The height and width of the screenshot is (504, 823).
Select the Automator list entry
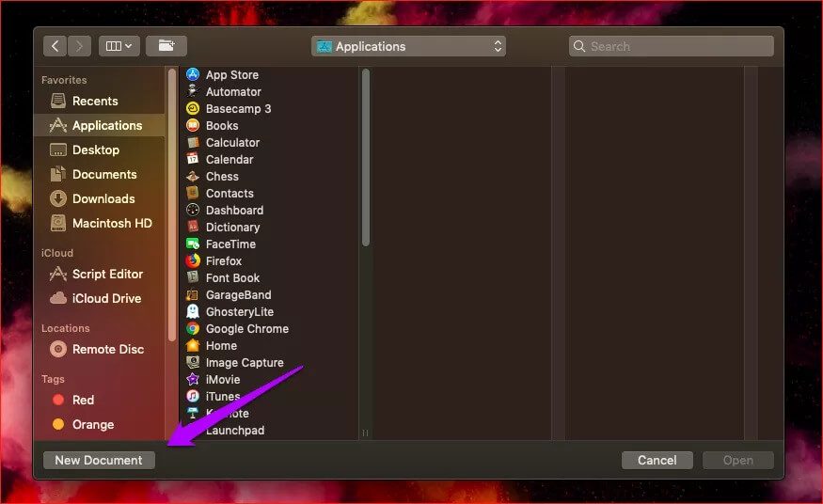[x=269, y=92]
